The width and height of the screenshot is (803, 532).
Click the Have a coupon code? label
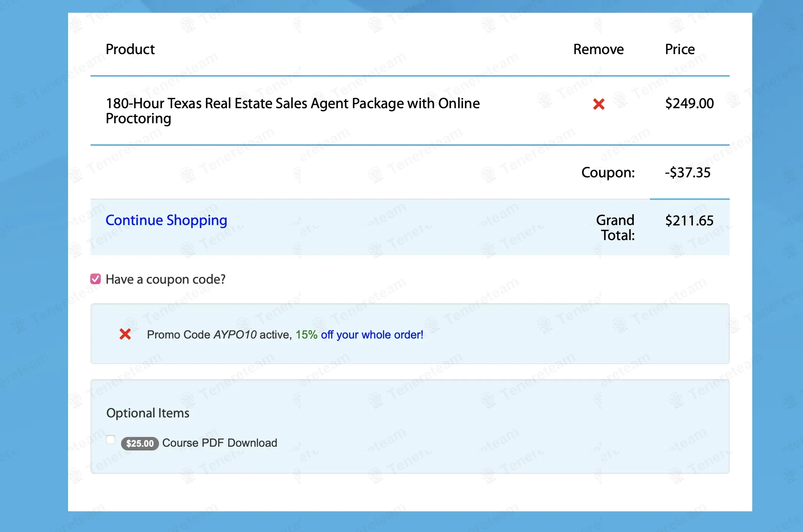click(165, 279)
